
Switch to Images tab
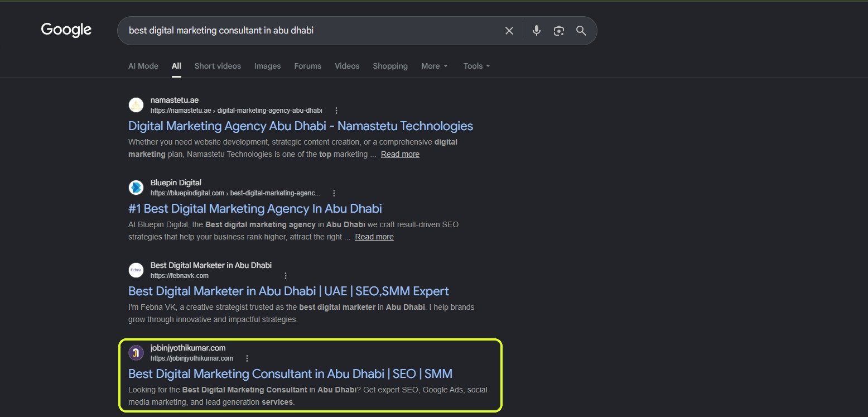pyautogui.click(x=268, y=66)
